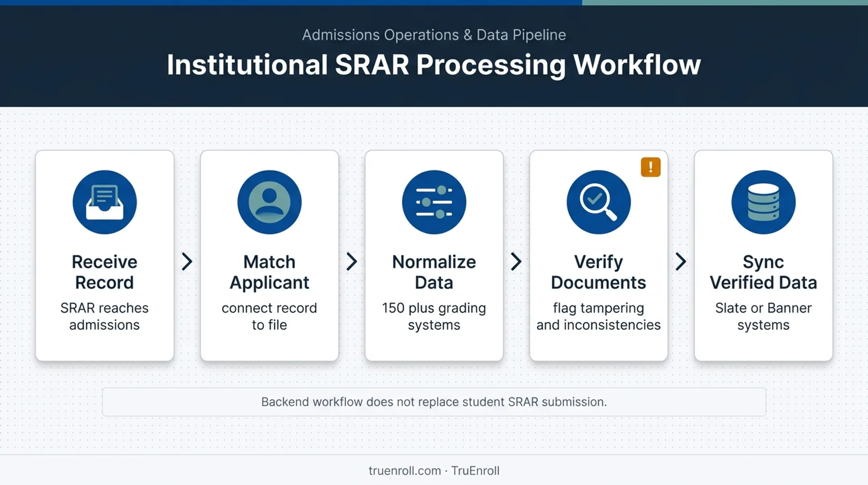
Task: Click the inbox tray icon for Receive Record
Action: click(x=104, y=202)
